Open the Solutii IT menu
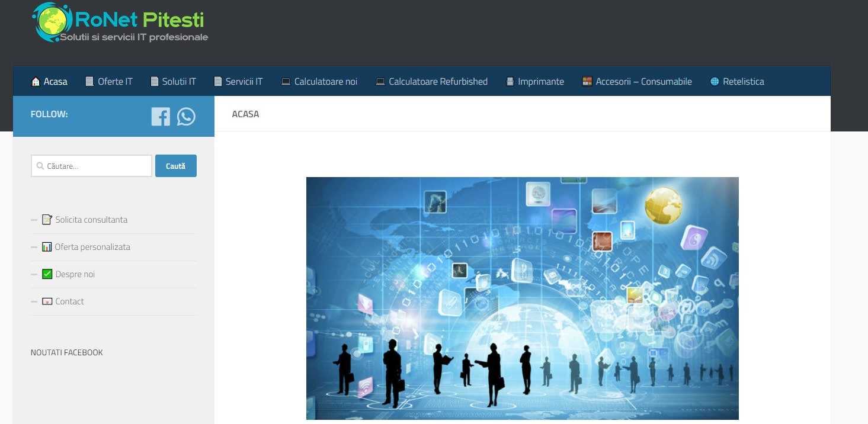The width and height of the screenshot is (868, 424). click(x=173, y=82)
